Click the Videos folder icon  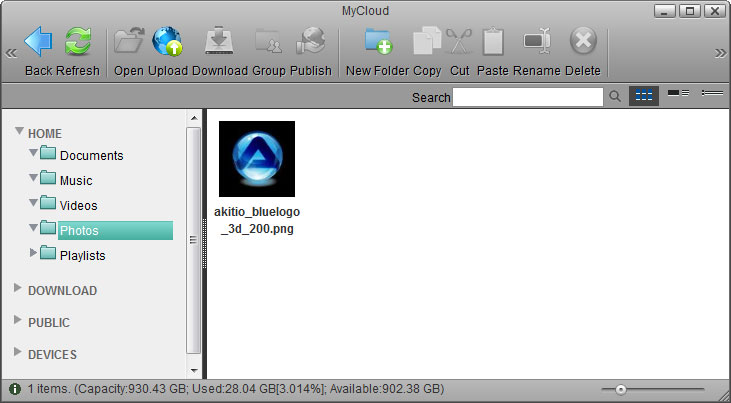[48, 203]
